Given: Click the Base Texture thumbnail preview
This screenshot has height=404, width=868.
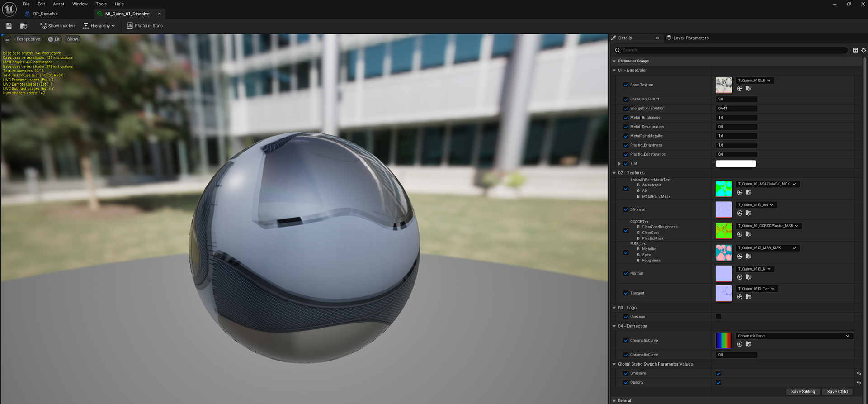Looking at the screenshot, I should pos(724,85).
